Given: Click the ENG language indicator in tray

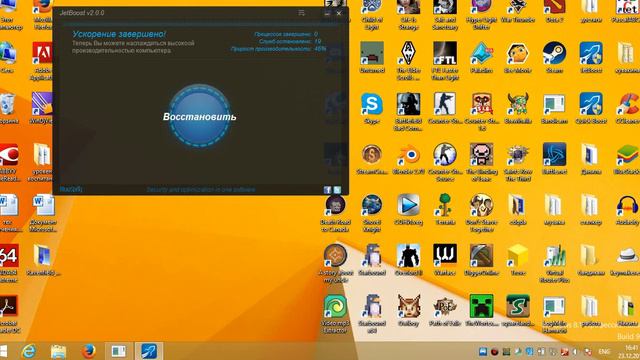Looking at the screenshot, I should coord(604,351).
